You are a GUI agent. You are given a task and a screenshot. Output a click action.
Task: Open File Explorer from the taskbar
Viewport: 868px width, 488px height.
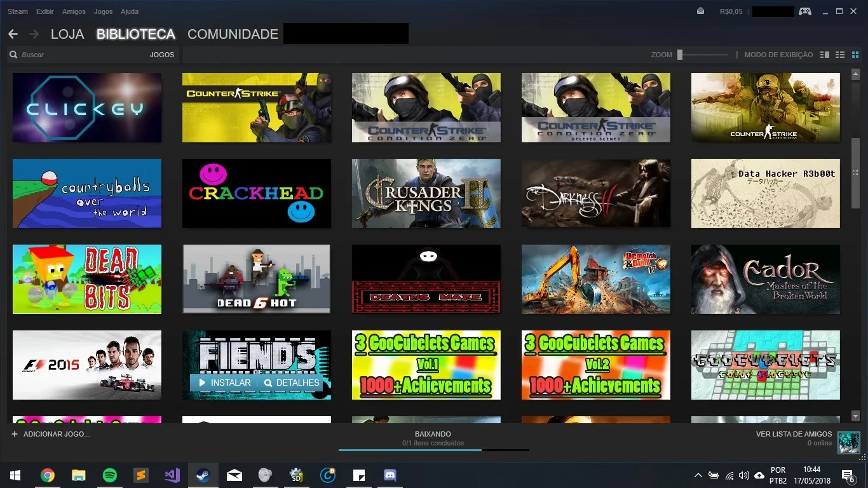[x=78, y=475]
